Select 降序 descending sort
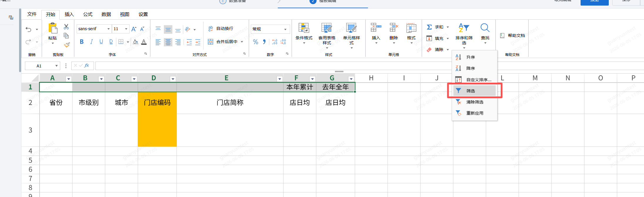 coord(475,68)
